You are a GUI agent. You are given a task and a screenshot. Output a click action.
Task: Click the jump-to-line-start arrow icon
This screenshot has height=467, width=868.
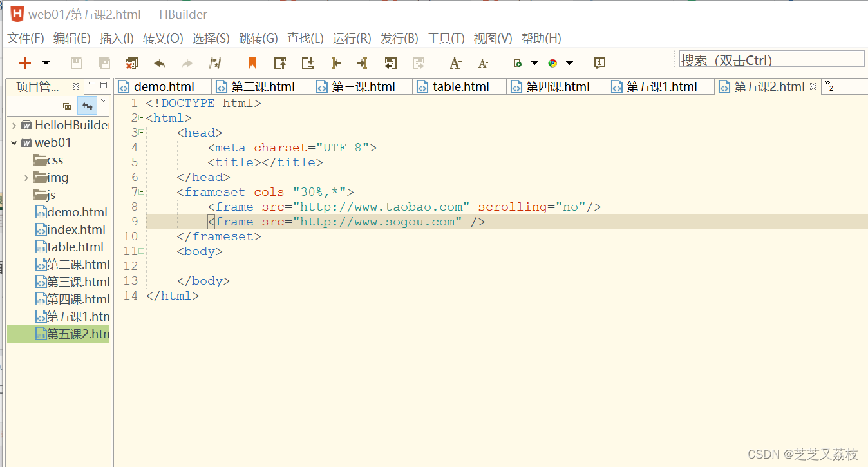coord(335,62)
